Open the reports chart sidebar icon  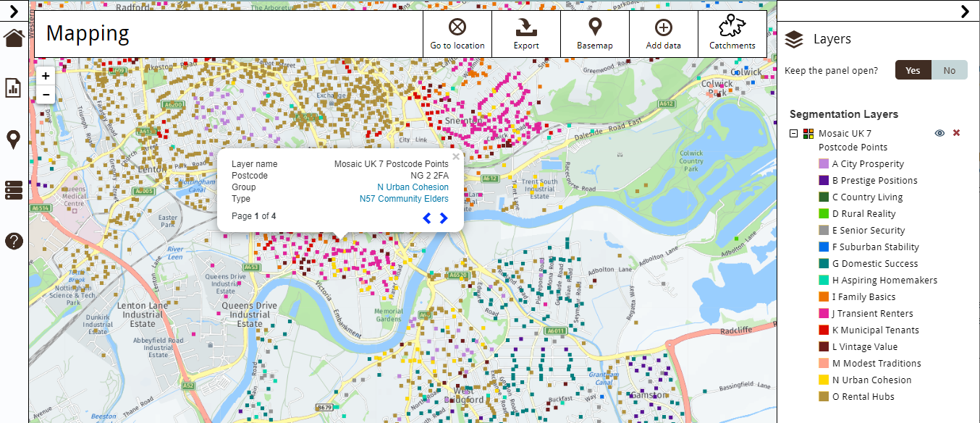pyautogui.click(x=14, y=88)
